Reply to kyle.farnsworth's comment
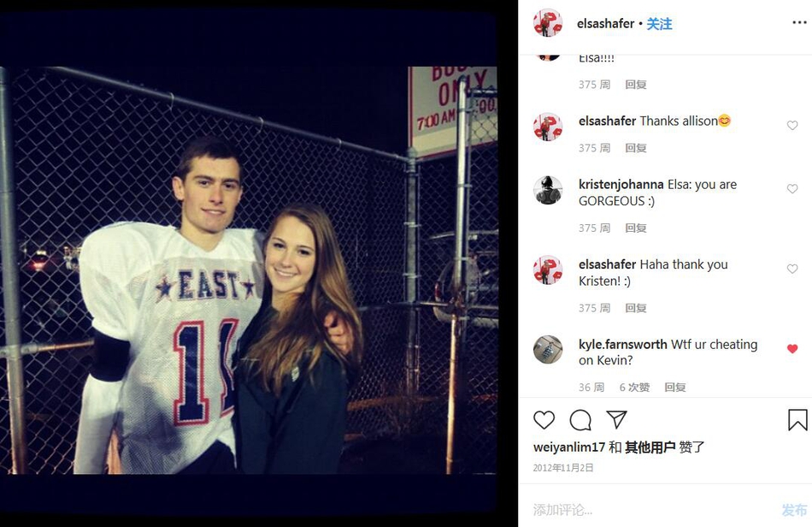This screenshot has height=527, width=812. 674,388
